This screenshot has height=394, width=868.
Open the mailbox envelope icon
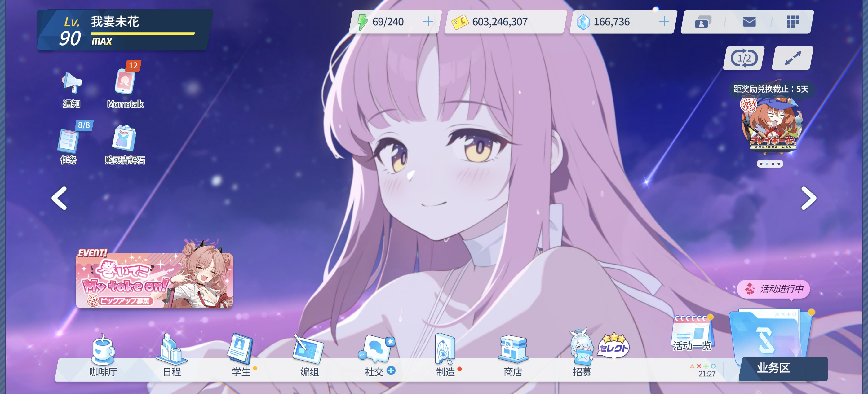(x=749, y=22)
